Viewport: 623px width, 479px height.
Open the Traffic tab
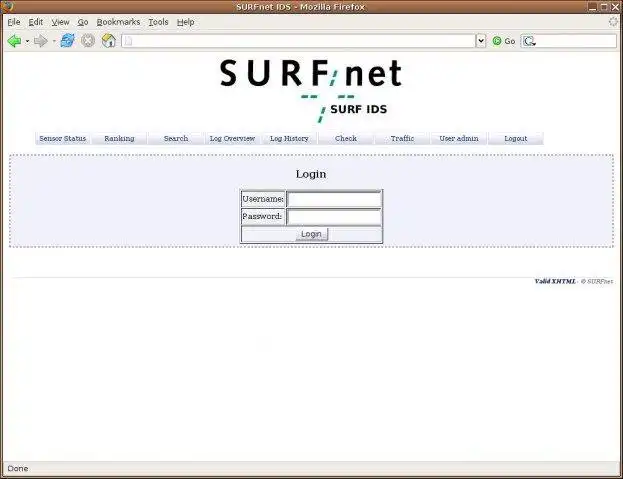pyautogui.click(x=402, y=139)
